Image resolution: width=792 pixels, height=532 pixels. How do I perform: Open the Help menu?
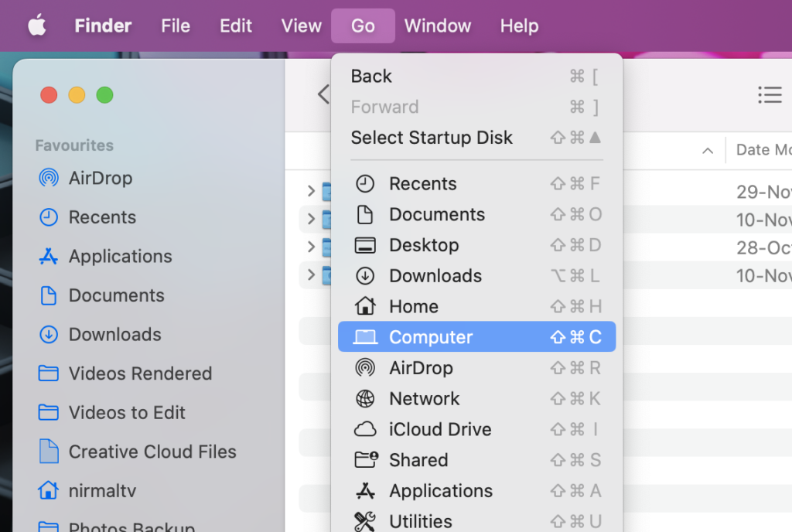(519, 26)
